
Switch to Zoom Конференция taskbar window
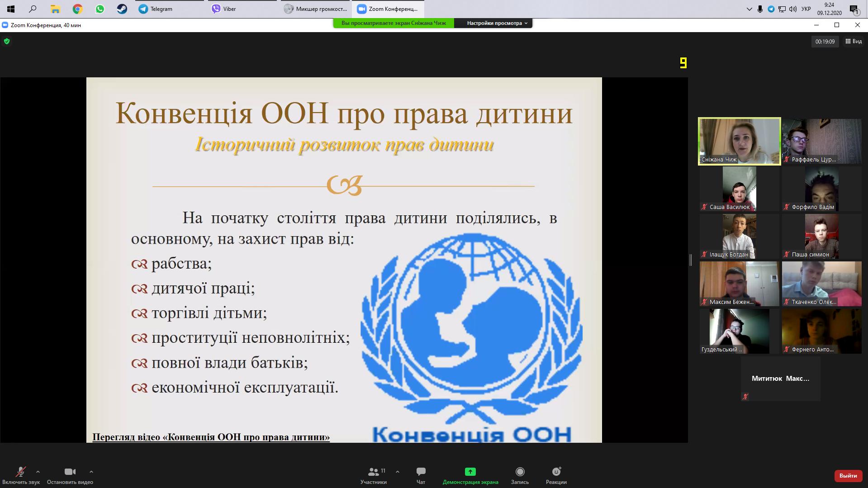pyautogui.click(x=389, y=9)
